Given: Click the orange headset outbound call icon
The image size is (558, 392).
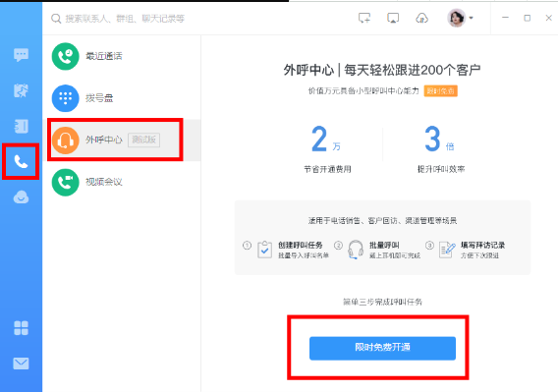Looking at the screenshot, I should pyautogui.click(x=65, y=140).
